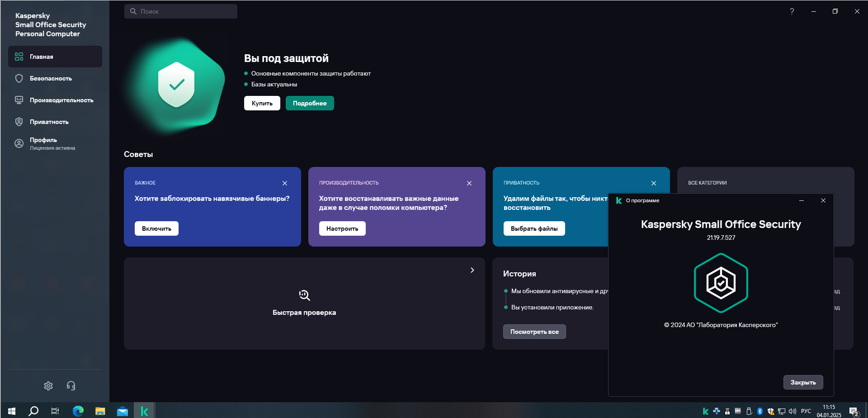Viewport: 868px width, 418px height.
Task: Click Выбрать файлы on privacy tip
Action: click(x=534, y=228)
